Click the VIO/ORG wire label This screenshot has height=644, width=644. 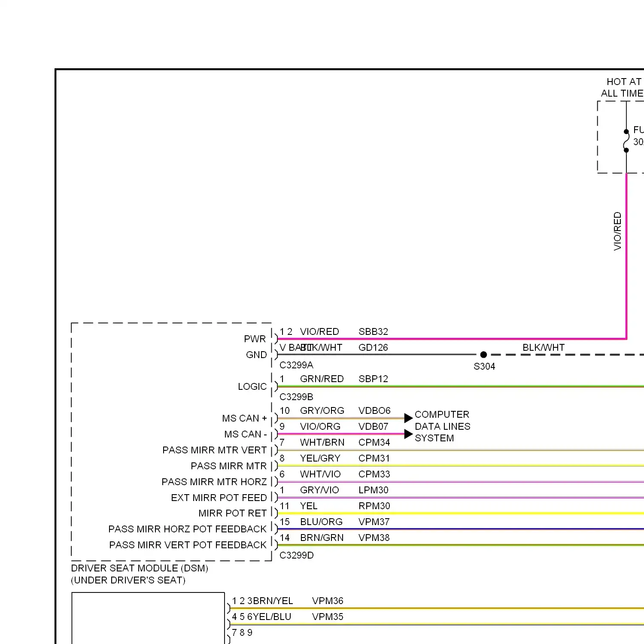(320, 426)
